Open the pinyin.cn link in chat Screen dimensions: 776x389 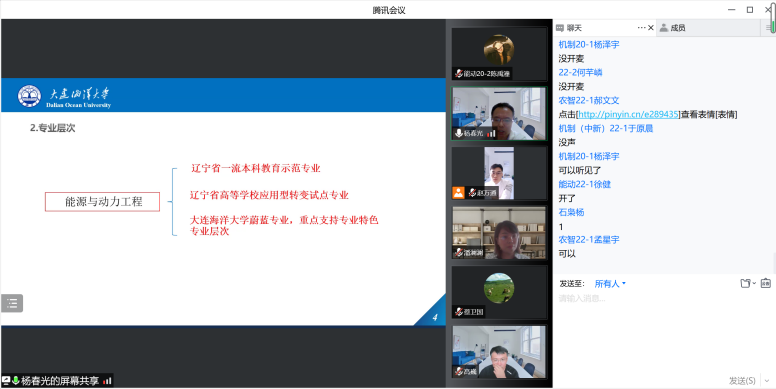click(629, 114)
